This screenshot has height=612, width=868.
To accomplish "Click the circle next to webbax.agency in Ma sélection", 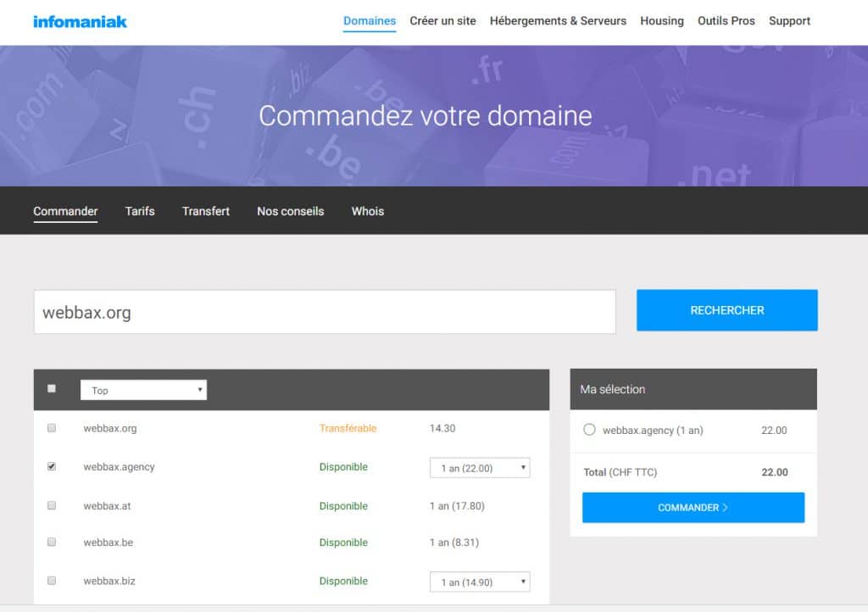I will 590,430.
